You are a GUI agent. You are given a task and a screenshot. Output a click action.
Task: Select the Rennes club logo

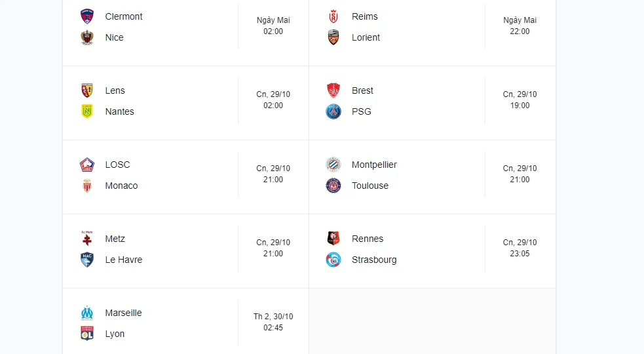tap(333, 239)
